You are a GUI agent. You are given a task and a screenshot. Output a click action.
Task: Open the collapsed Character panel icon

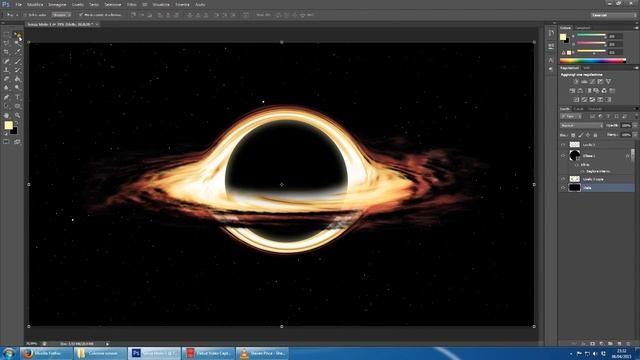click(551, 60)
